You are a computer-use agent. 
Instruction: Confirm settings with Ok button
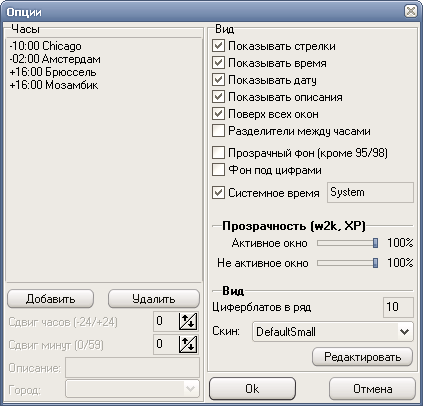click(x=252, y=389)
